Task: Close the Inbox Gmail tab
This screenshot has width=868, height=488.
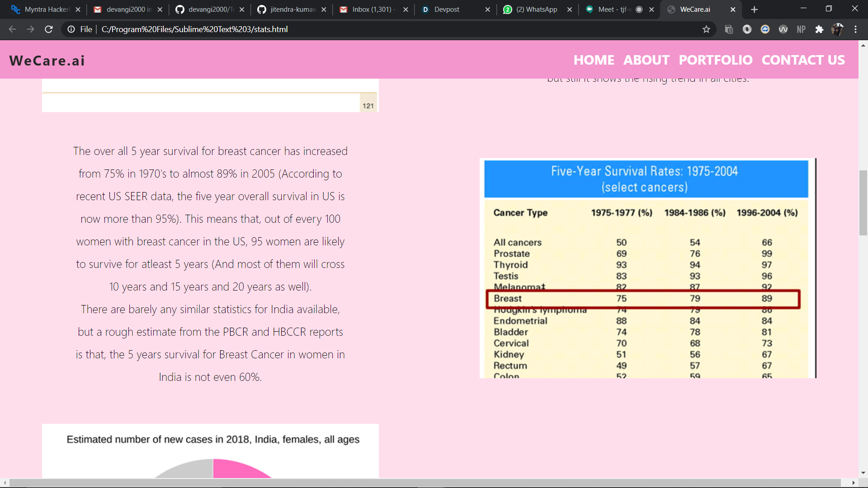Action: [406, 9]
